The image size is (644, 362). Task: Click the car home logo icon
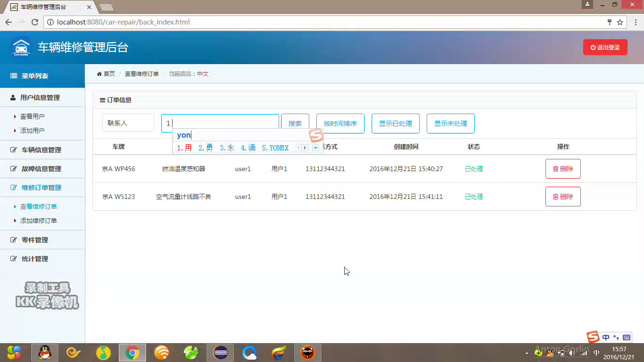pyautogui.click(x=21, y=47)
